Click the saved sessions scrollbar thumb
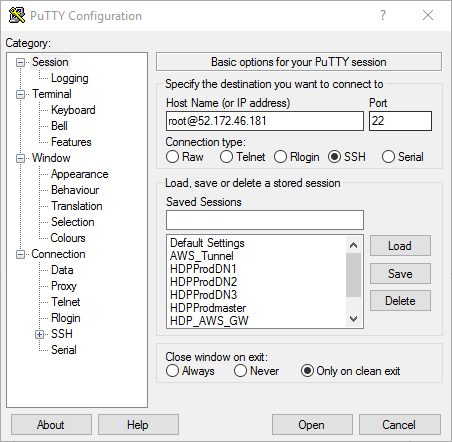 point(353,275)
